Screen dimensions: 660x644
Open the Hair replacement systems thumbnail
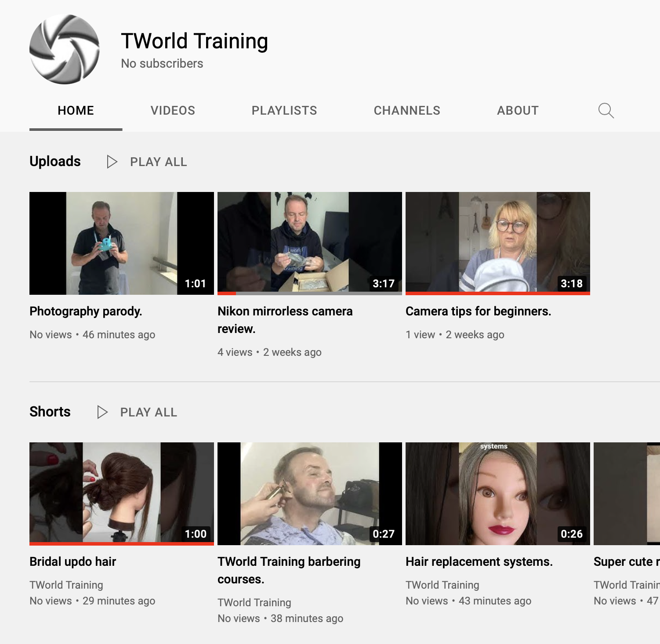pyautogui.click(x=498, y=494)
